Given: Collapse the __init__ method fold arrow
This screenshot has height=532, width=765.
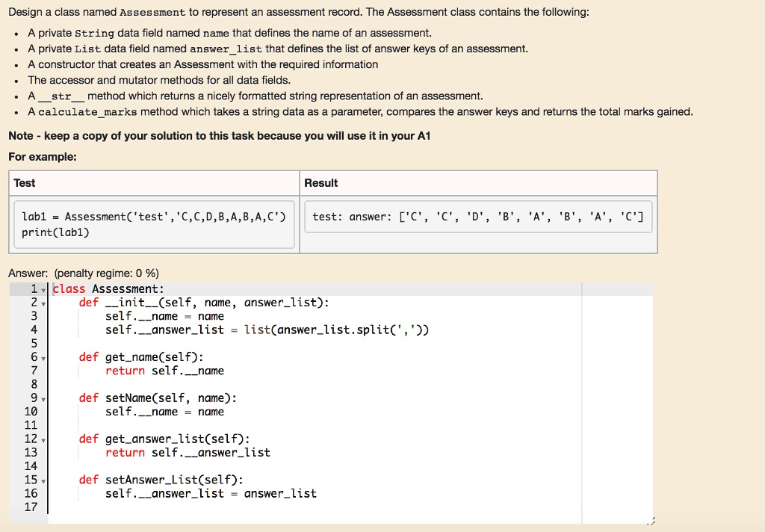Looking at the screenshot, I should pyautogui.click(x=43, y=304).
